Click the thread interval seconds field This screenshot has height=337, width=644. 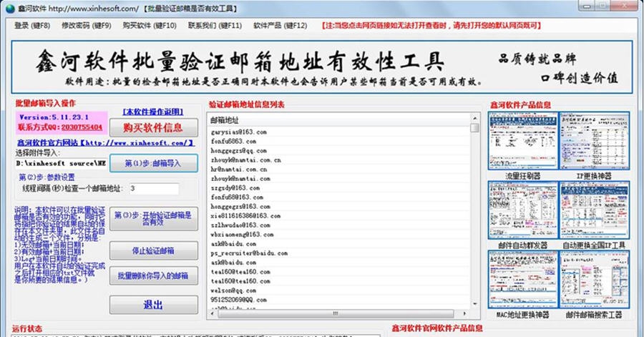pos(154,189)
